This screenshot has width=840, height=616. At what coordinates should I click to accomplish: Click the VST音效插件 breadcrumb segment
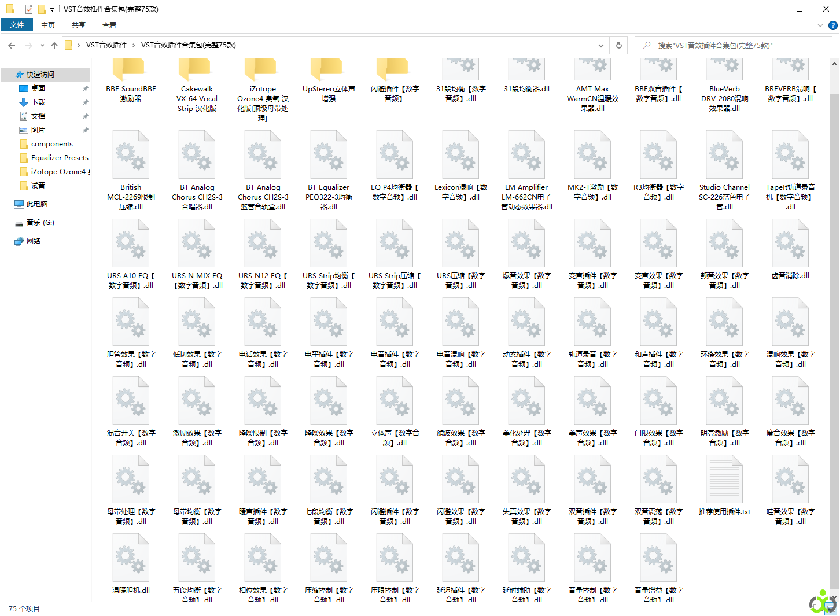coord(106,45)
